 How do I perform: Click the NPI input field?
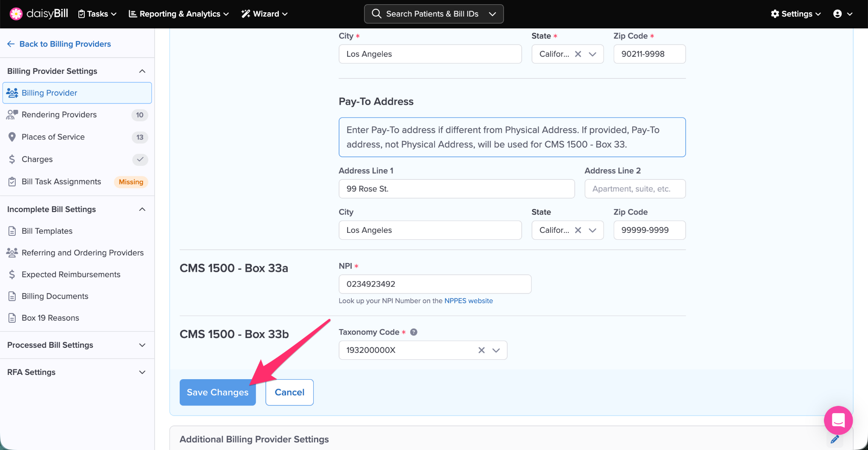click(x=434, y=284)
